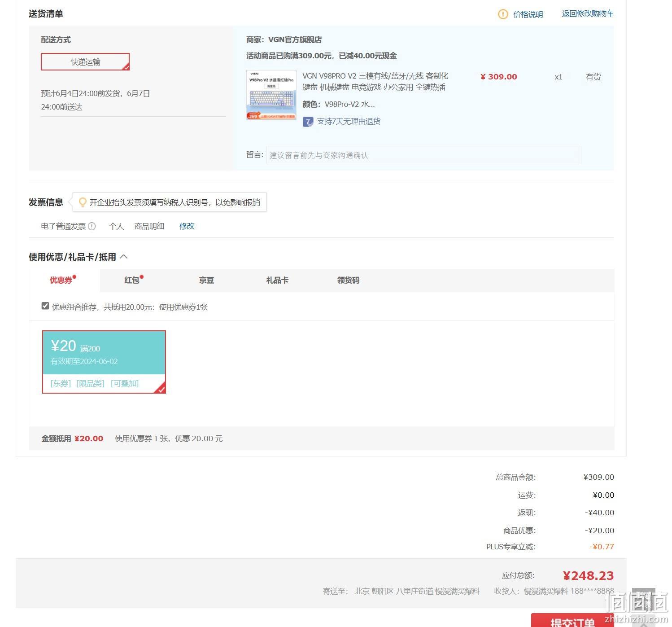Click the ¥309.00 item price
Screen dimensions: 672x627
pos(498,77)
